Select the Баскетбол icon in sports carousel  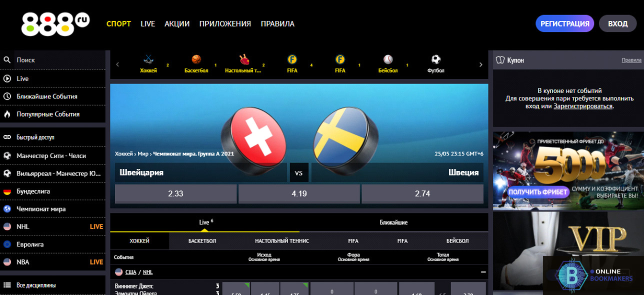(x=196, y=59)
